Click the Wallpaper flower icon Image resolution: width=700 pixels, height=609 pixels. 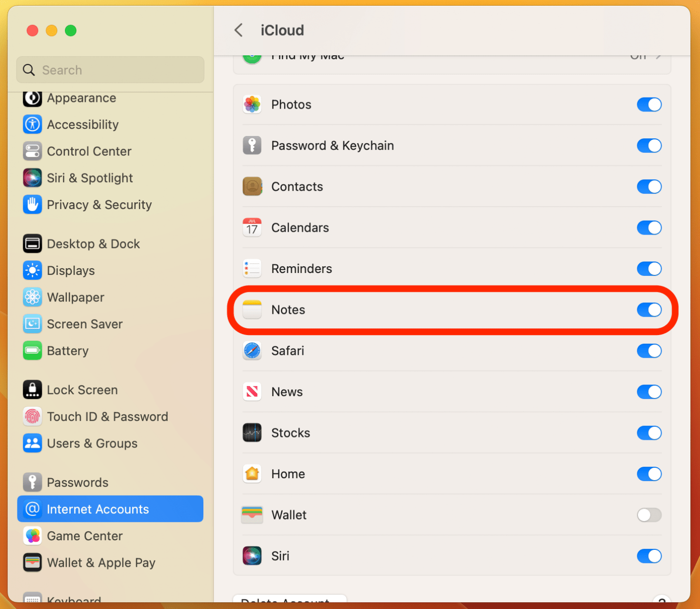pos(32,298)
